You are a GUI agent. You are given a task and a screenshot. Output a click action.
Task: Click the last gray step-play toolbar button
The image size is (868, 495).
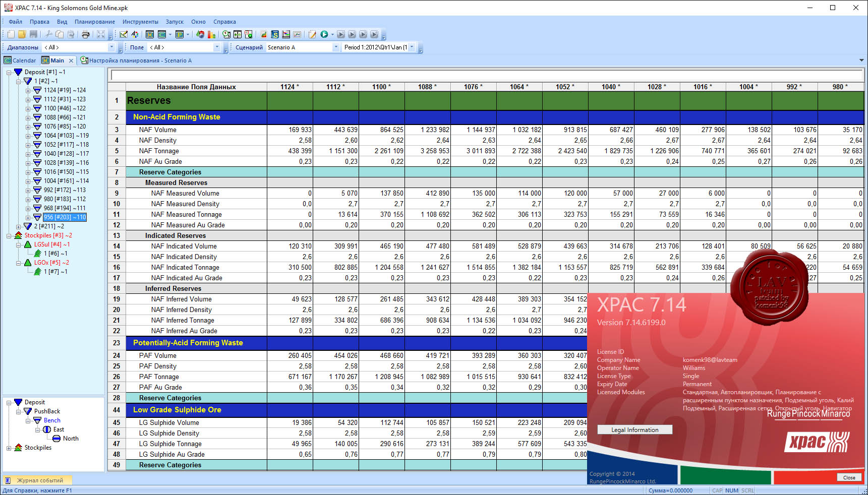point(374,34)
